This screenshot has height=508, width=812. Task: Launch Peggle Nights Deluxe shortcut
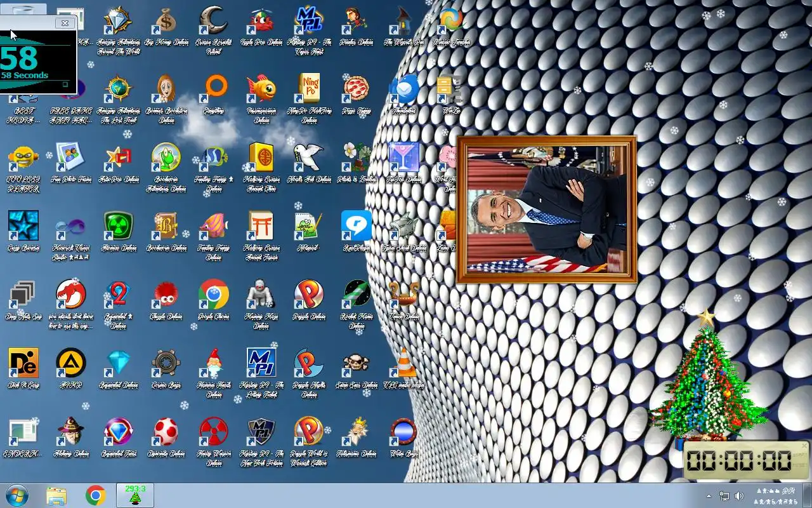tap(309, 363)
